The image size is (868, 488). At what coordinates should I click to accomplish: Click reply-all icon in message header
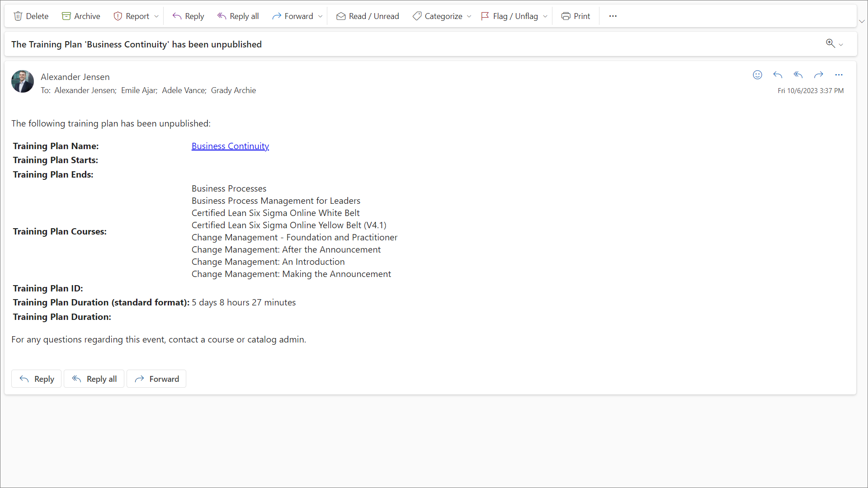[x=798, y=75]
